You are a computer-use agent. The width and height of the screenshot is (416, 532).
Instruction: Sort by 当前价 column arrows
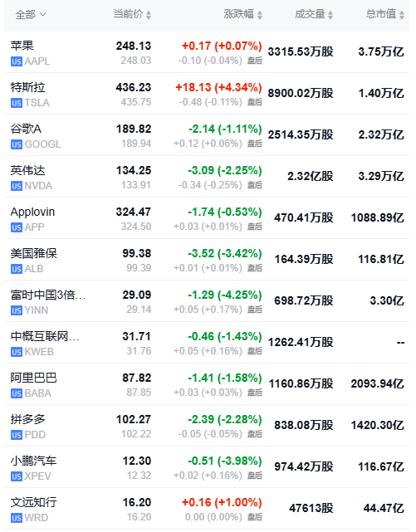(x=149, y=15)
